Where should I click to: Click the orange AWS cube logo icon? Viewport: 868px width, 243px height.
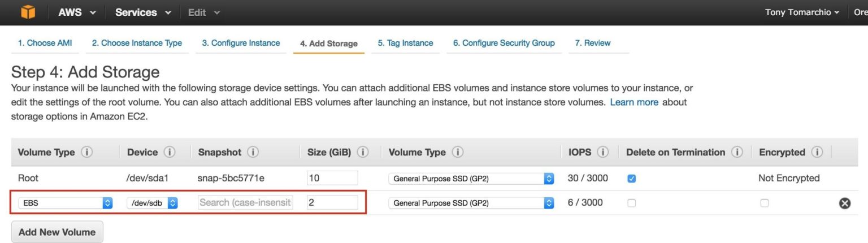pyautogui.click(x=28, y=12)
